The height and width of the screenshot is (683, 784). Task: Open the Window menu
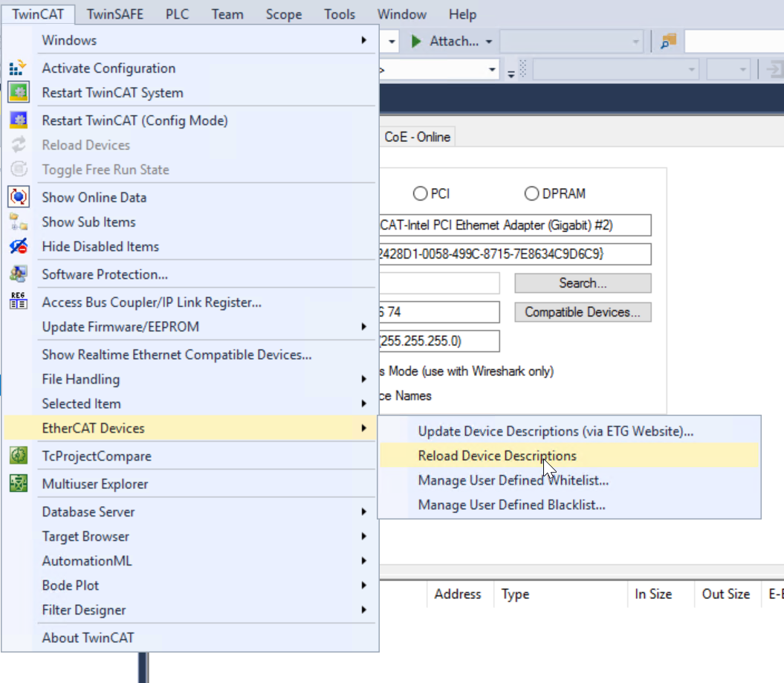[401, 14]
